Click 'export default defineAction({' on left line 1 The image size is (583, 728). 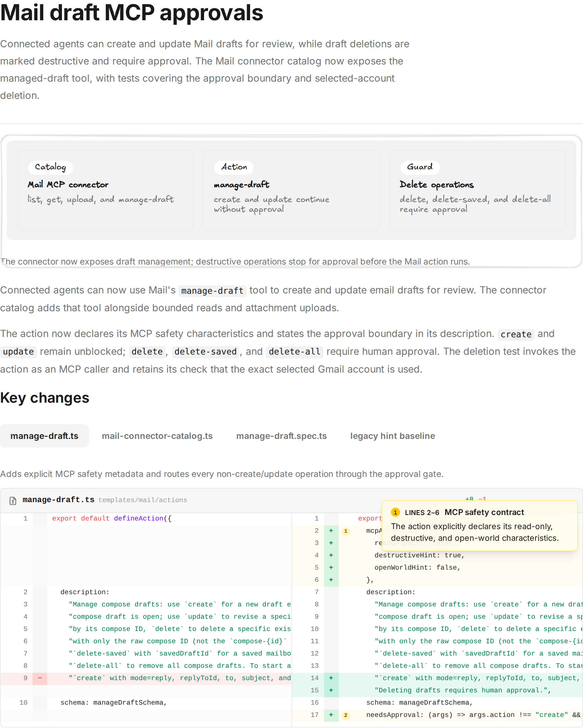112,519
